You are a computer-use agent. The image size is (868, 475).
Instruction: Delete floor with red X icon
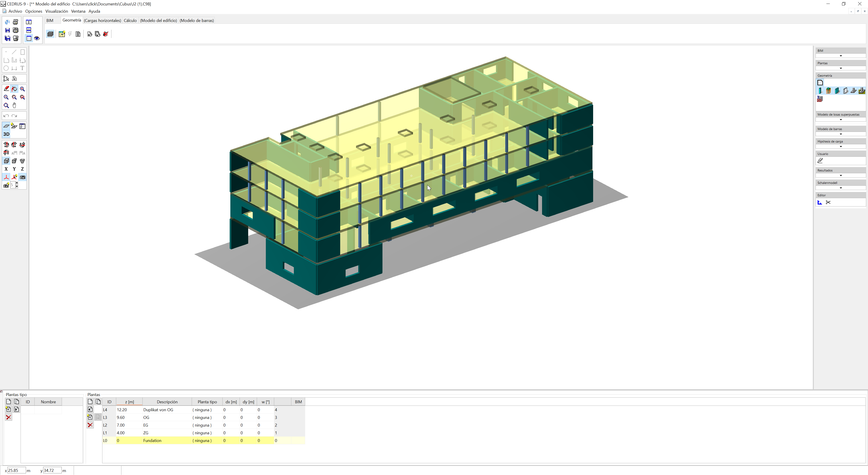pyautogui.click(x=90, y=425)
